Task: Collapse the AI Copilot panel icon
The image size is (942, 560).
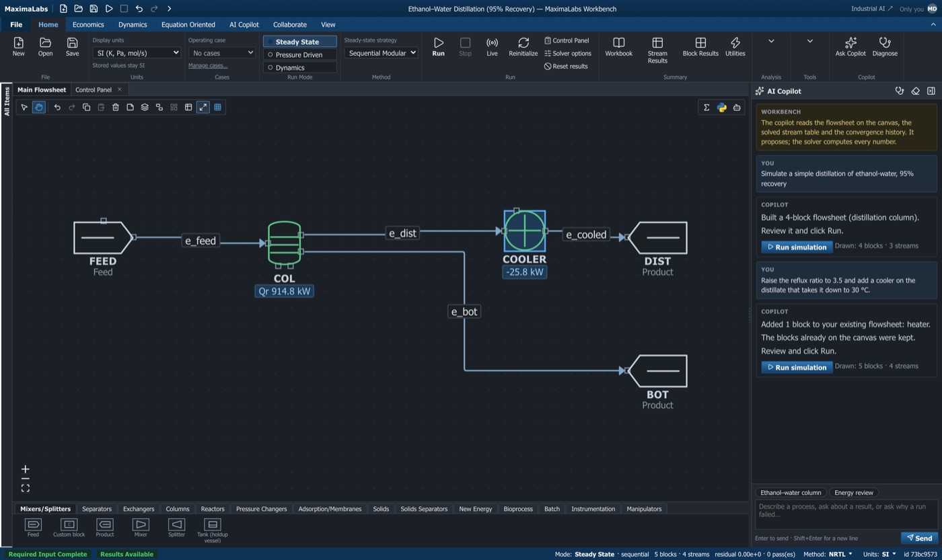Action: 931,91
